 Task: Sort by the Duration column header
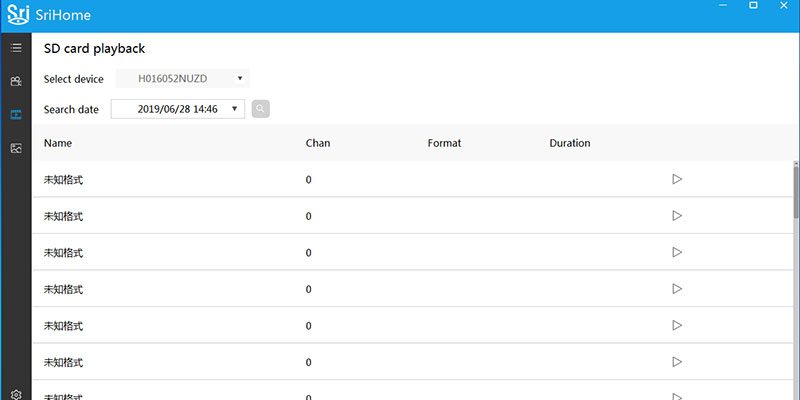tap(570, 143)
